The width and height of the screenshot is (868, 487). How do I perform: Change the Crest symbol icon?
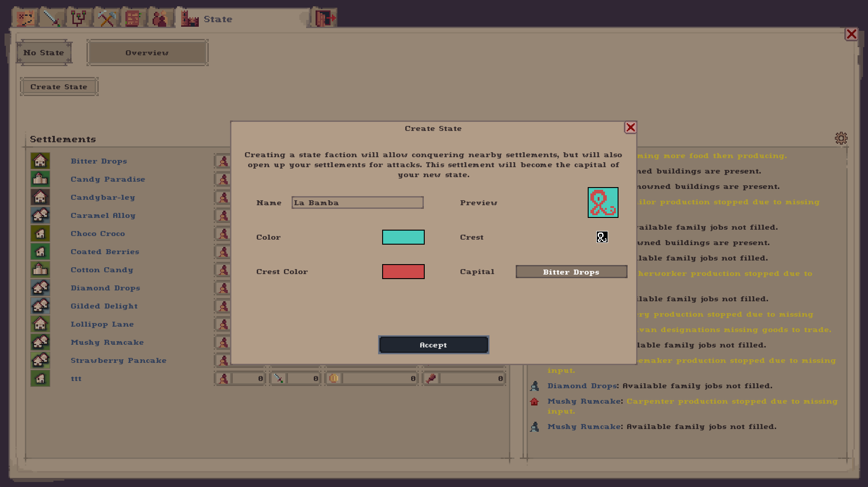602,237
